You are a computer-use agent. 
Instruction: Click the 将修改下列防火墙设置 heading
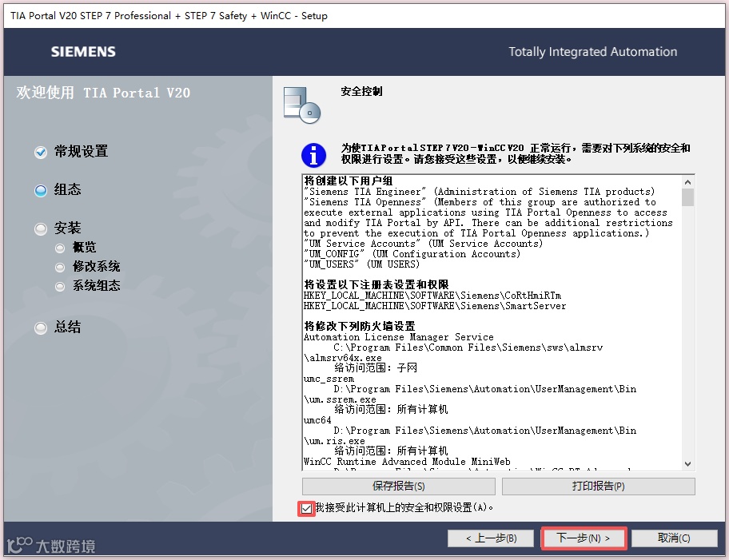coord(360,326)
